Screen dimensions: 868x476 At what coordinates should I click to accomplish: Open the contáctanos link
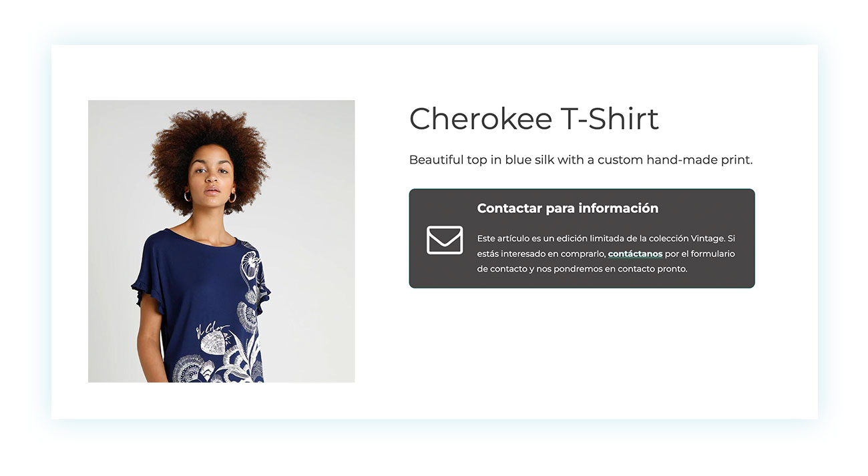[x=635, y=254]
